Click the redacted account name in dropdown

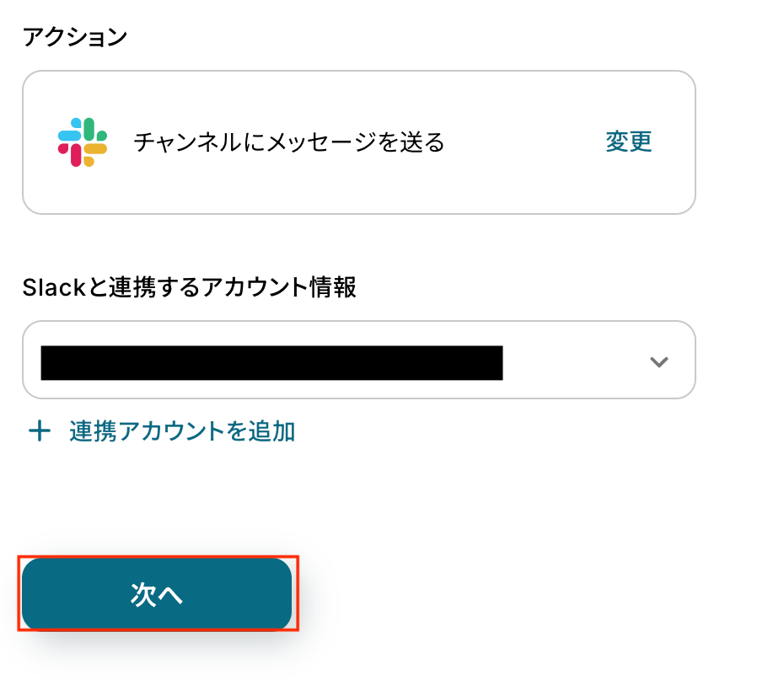coord(271,362)
